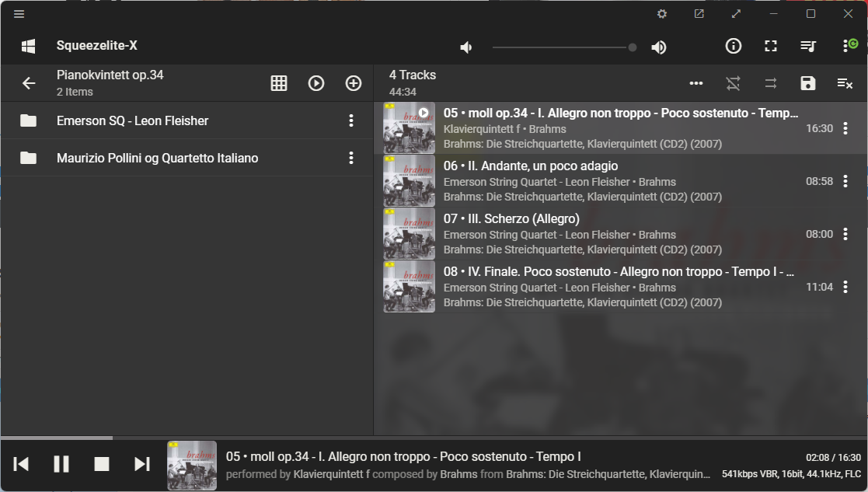Open the queue more-actions ellipsis menu
868x492 pixels.
click(696, 83)
